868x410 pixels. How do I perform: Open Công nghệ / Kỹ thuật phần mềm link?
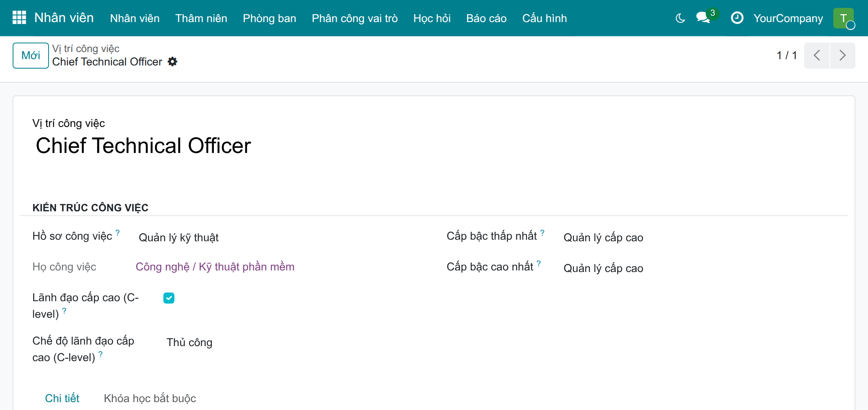(215, 266)
